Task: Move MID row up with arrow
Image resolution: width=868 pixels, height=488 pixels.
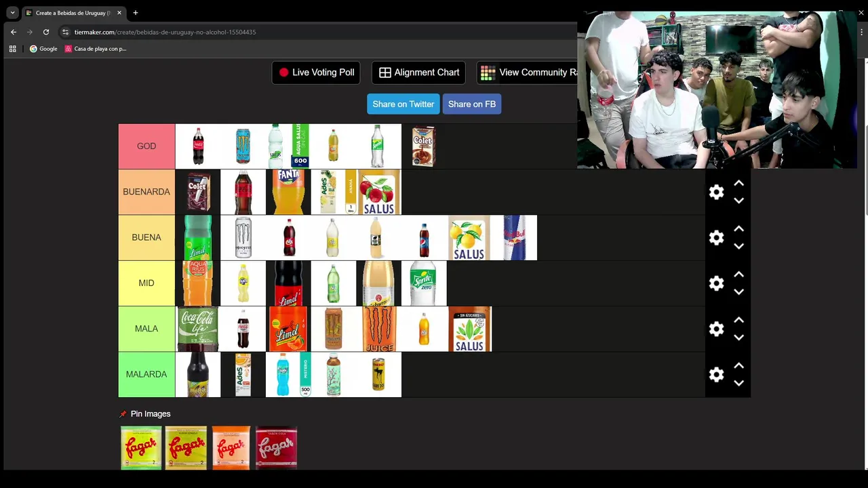Action: (739, 274)
